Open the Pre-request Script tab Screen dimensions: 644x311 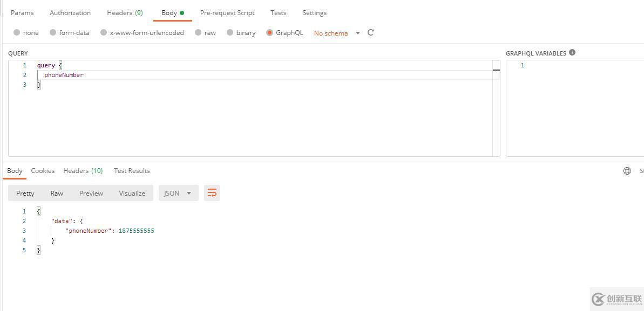pos(227,13)
